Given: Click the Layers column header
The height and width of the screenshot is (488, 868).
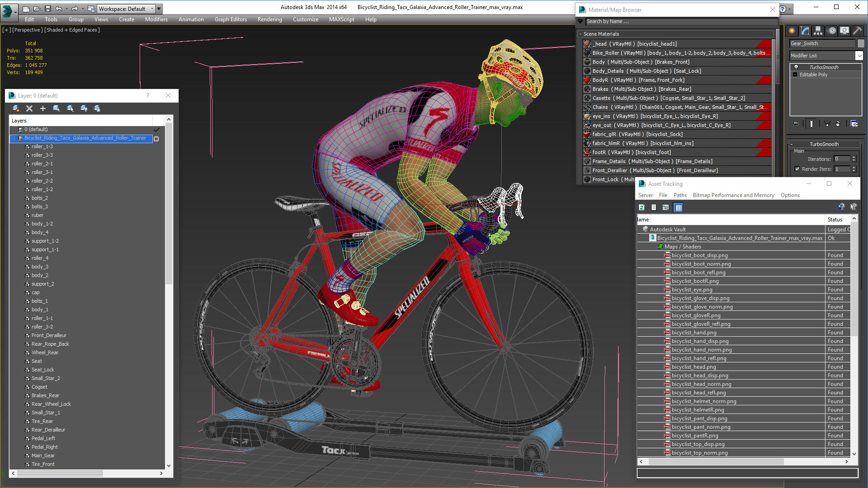Looking at the screenshot, I should 81,121.
